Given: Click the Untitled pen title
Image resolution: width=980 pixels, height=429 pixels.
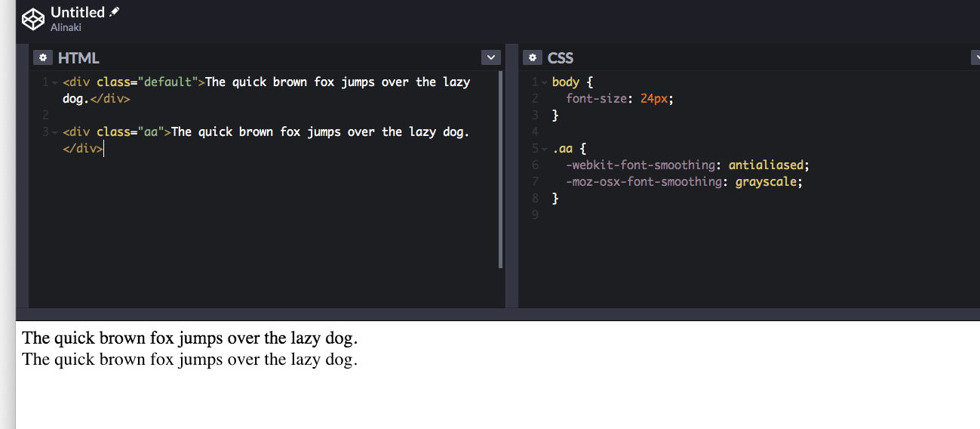Looking at the screenshot, I should tap(78, 12).
